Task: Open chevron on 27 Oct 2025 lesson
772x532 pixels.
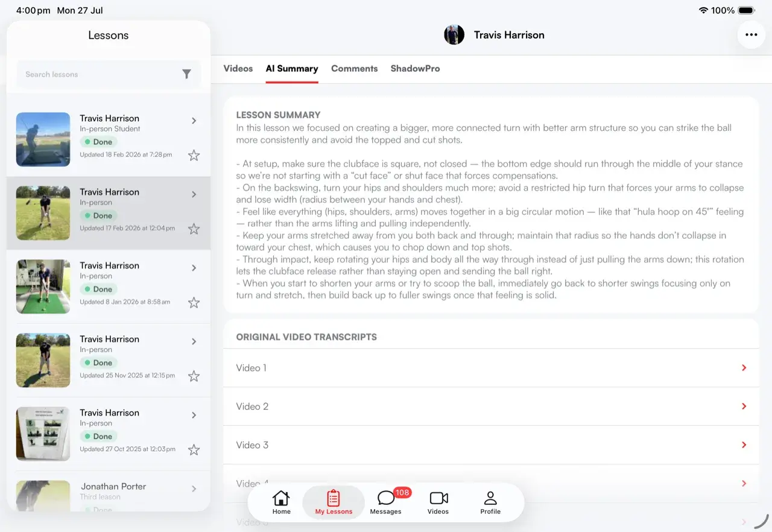Action: tap(194, 415)
